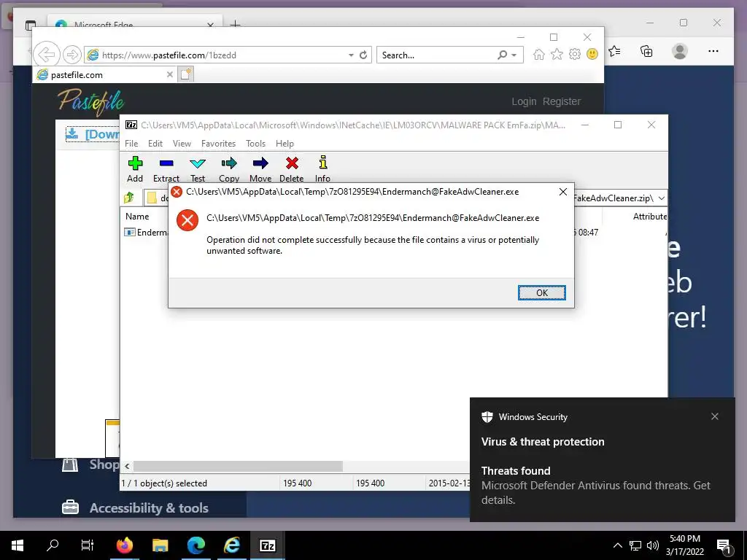Expand the IE address bar dropdown
This screenshot has height=560, width=747.
pyautogui.click(x=351, y=55)
